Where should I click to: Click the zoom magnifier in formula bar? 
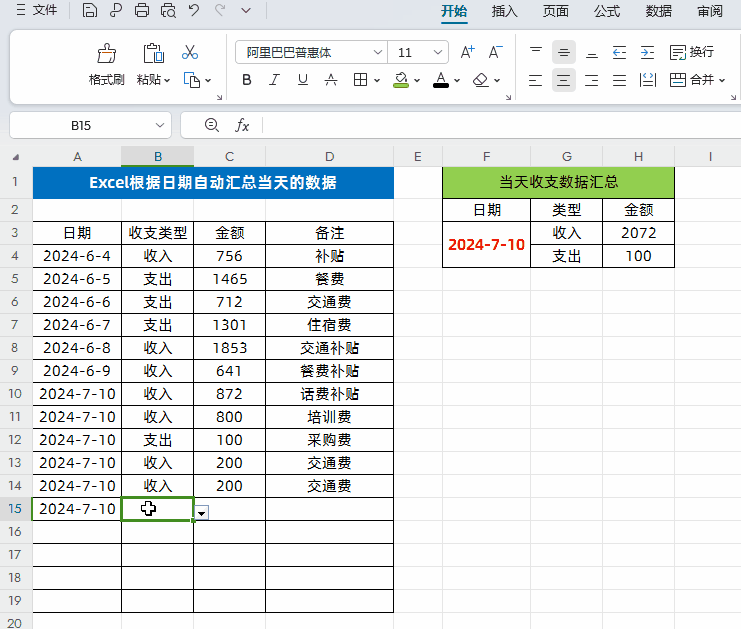tap(212, 125)
